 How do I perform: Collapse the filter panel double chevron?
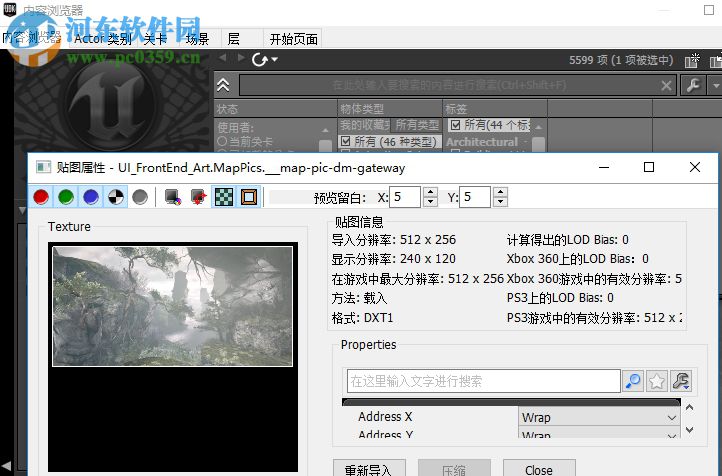tap(223, 85)
